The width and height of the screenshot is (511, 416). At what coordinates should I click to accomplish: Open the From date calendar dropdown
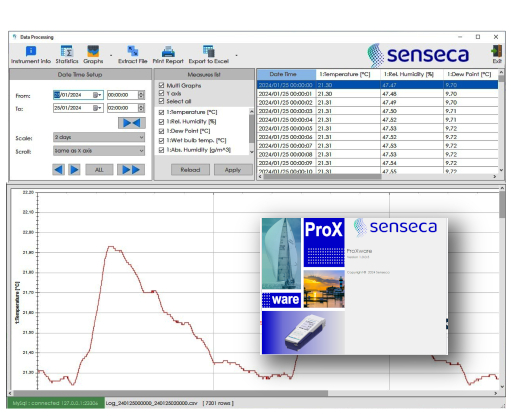pos(97,95)
